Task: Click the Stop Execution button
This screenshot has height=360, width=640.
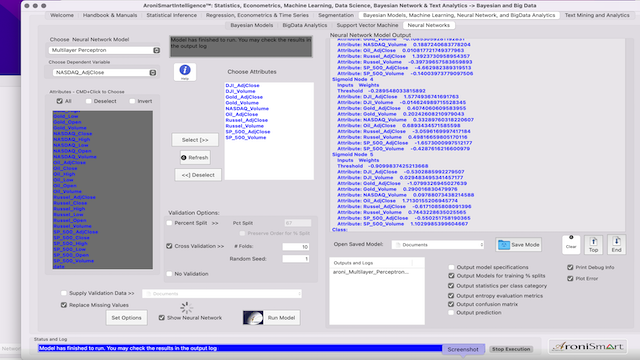Action: (x=511, y=349)
